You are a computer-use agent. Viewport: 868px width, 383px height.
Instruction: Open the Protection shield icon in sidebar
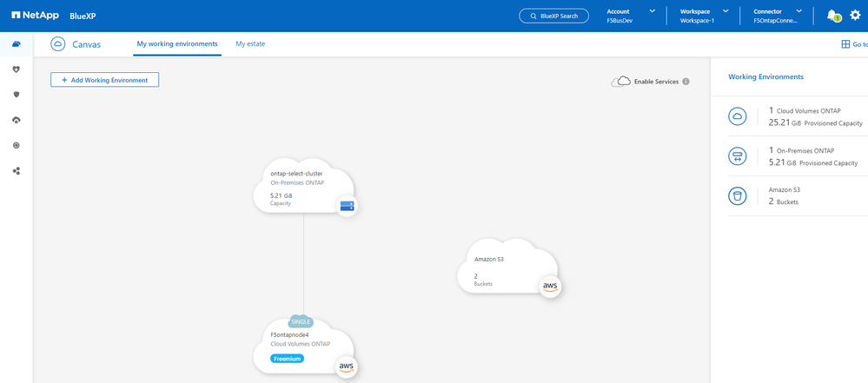[16, 94]
